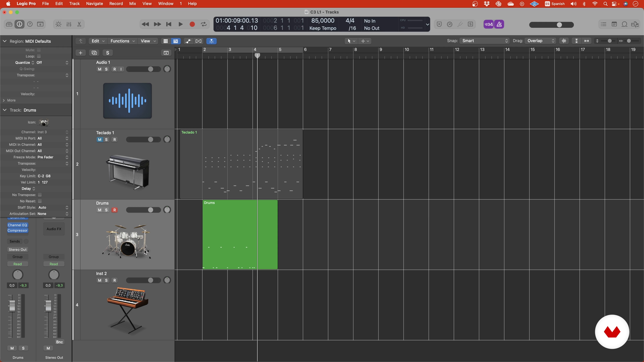The height and width of the screenshot is (362, 644).
Task: Click the Duplicate Track icon
Action: [94, 53]
